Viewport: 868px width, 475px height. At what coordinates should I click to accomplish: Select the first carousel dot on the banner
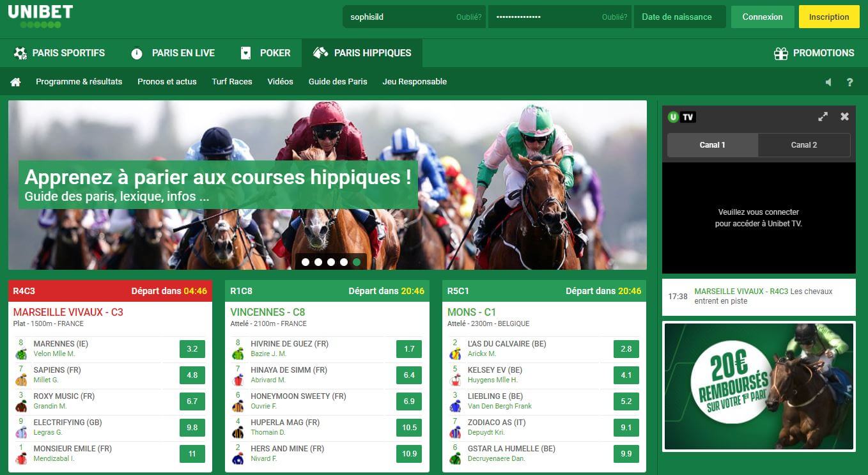pos(306,262)
